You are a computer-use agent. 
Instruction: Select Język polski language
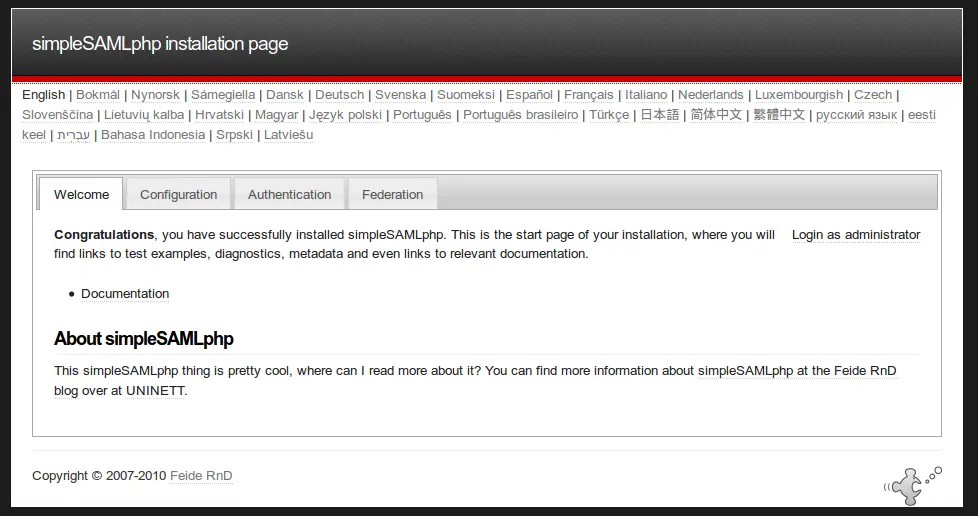tap(345, 115)
